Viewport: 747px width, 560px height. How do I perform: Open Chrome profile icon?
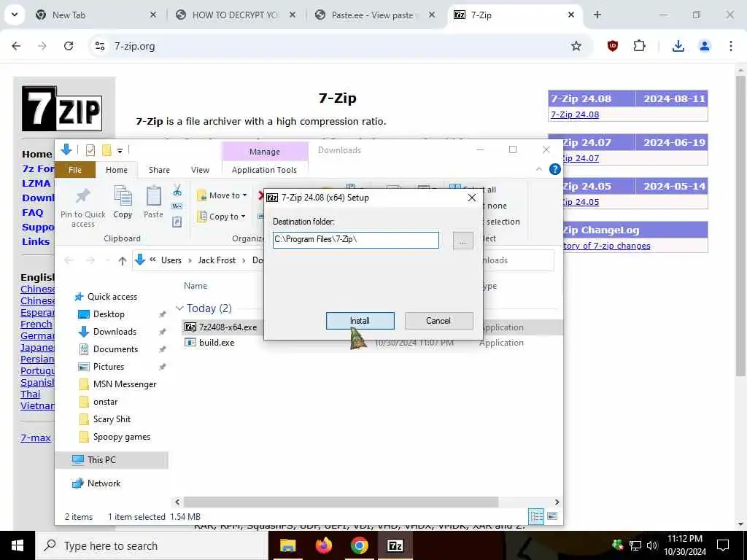coord(704,46)
